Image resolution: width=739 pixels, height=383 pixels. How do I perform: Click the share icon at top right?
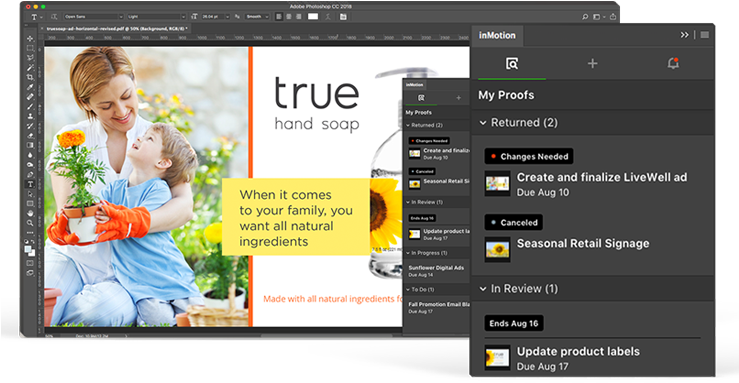(x=613, y=17)
